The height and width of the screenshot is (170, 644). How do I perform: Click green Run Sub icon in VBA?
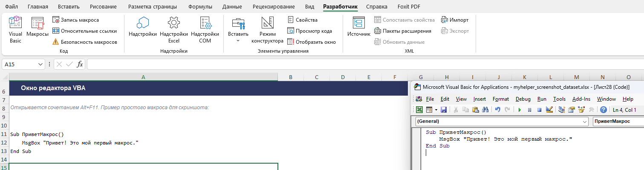point(520,110)
